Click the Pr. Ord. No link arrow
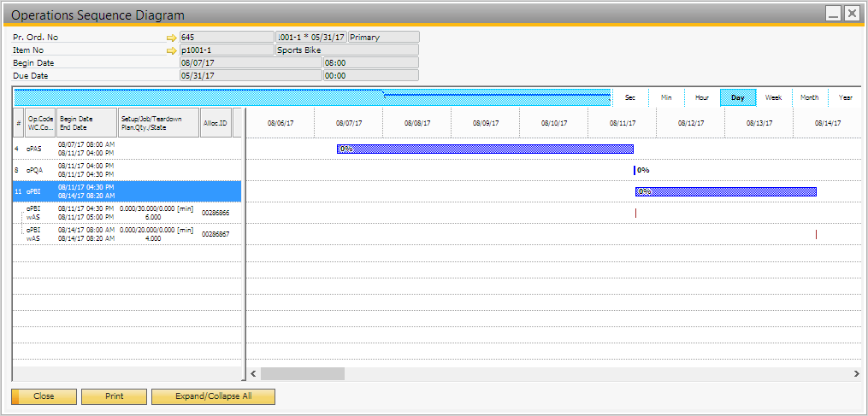 (x=171, y=38)
